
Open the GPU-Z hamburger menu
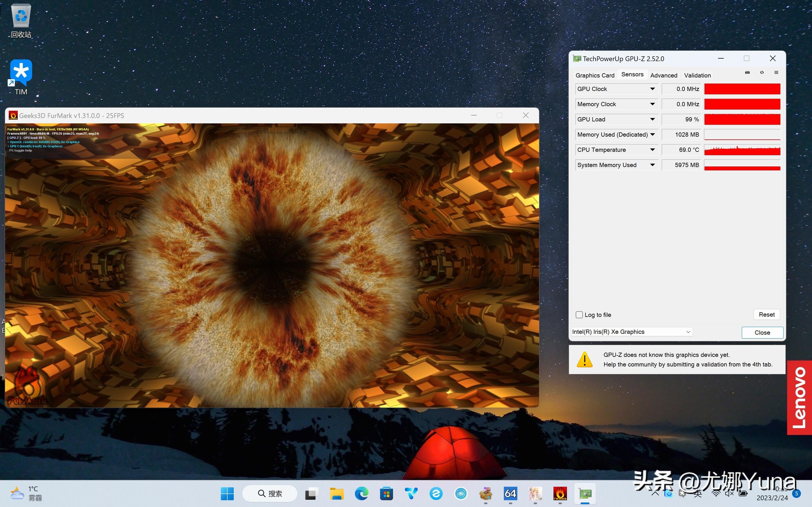coord(776,72)
